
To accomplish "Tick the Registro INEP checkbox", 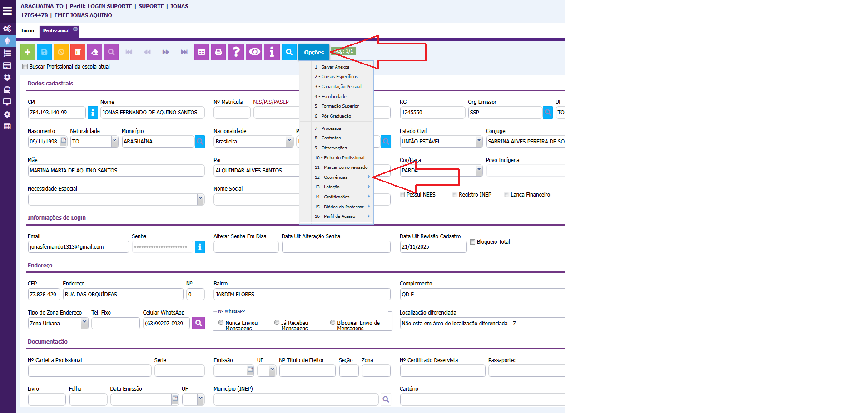I will click(x=455, y=195).
